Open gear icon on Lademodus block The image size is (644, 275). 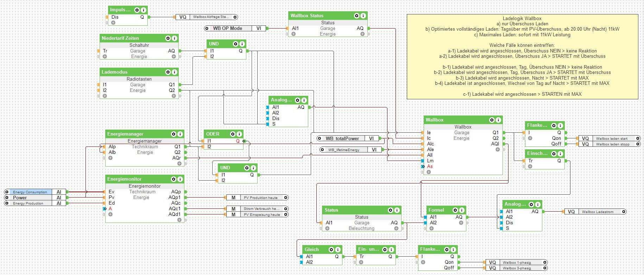[168, 72]
